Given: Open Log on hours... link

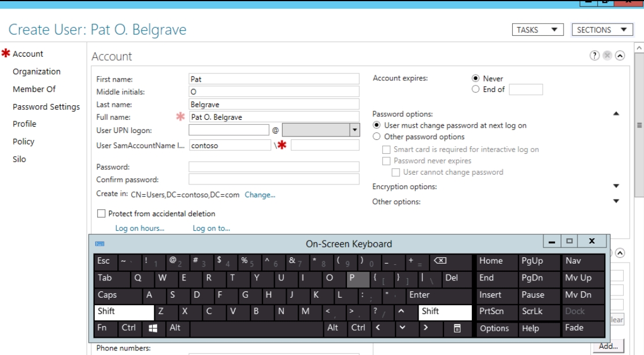Looking at the screenshot, I should point(140,228).
